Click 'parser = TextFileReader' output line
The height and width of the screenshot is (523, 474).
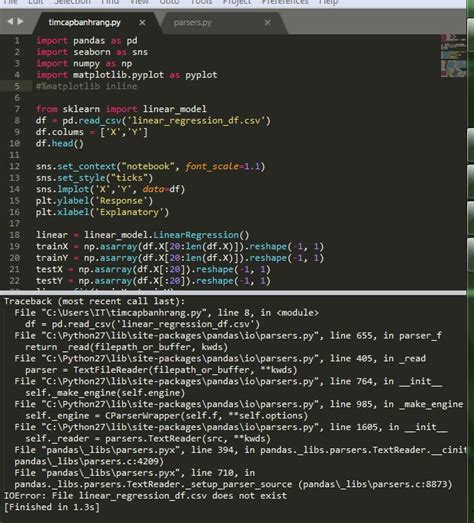(161, 370)
